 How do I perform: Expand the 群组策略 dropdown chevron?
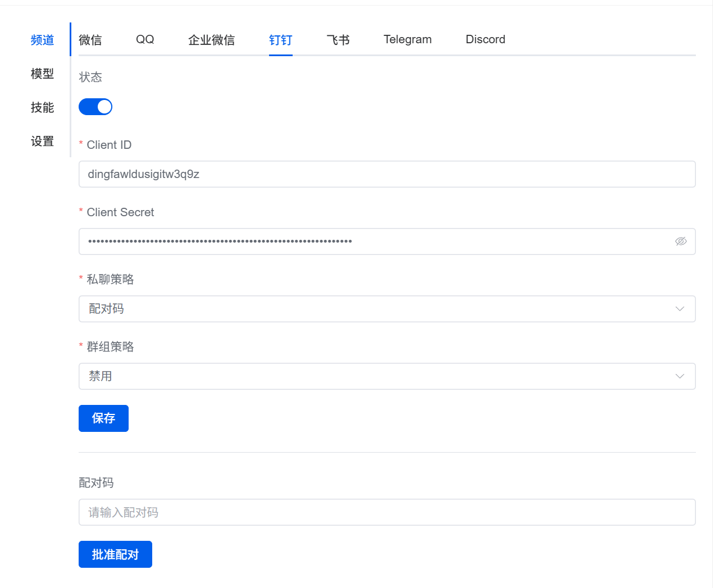click(x=680, y=376)
